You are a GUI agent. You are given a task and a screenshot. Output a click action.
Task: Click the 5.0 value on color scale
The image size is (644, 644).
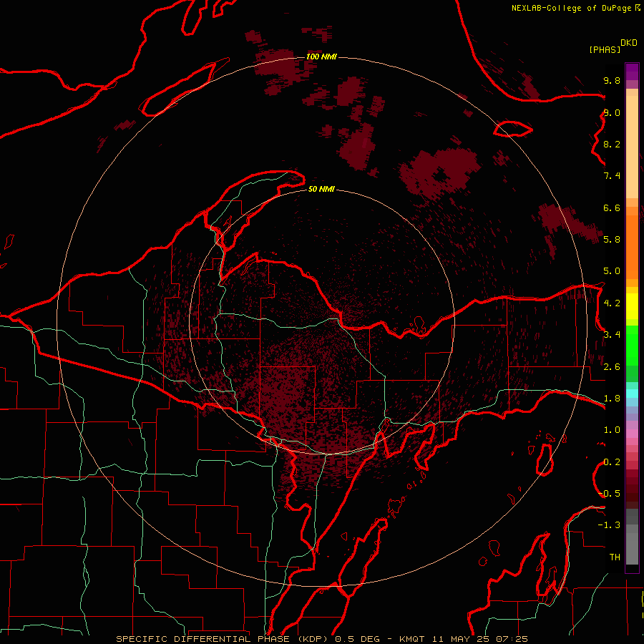(612, 271)
